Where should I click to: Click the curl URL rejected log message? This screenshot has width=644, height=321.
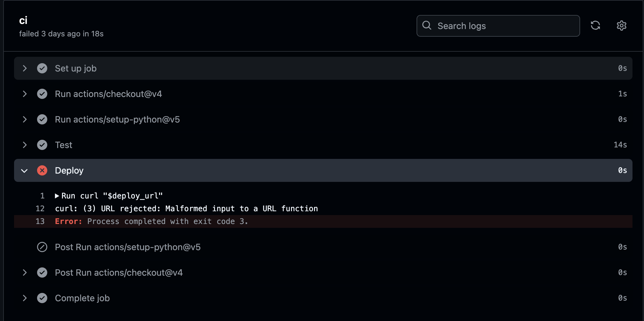(x=187, y=209)
